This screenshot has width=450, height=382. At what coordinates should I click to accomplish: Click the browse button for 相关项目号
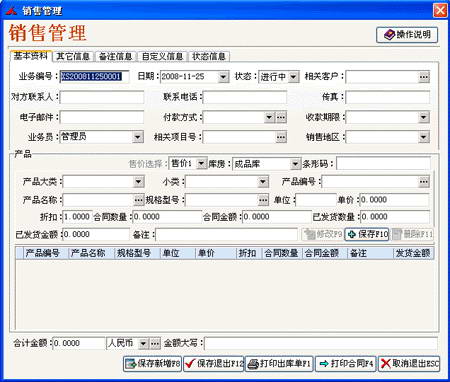281,137
